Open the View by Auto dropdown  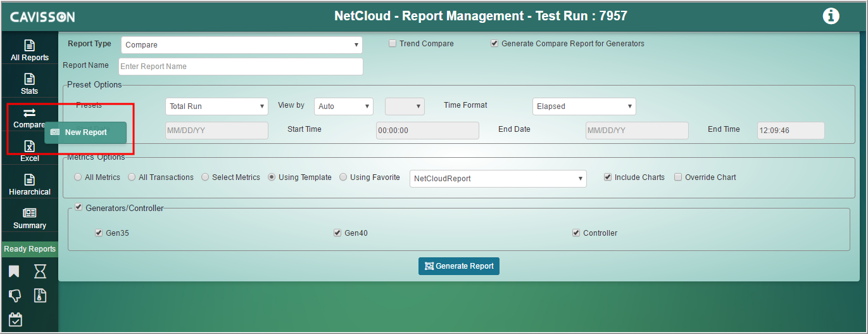[x=344, y=106]
